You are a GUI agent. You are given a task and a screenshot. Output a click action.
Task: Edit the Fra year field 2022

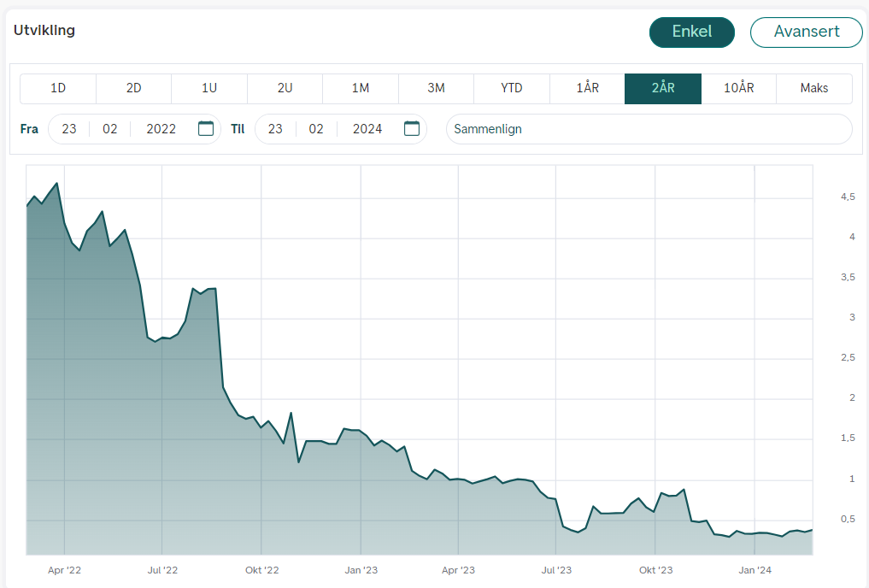click(x=161, y=129)
